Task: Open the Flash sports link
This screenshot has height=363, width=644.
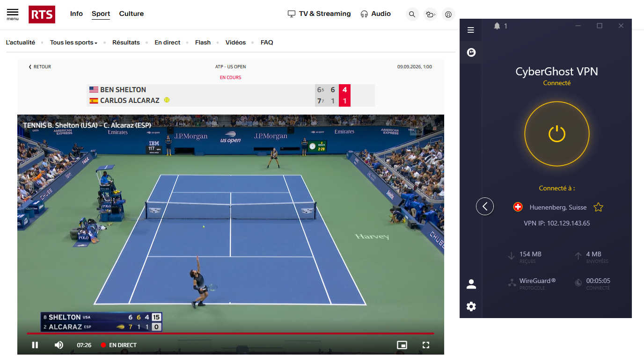Action: 203,43
